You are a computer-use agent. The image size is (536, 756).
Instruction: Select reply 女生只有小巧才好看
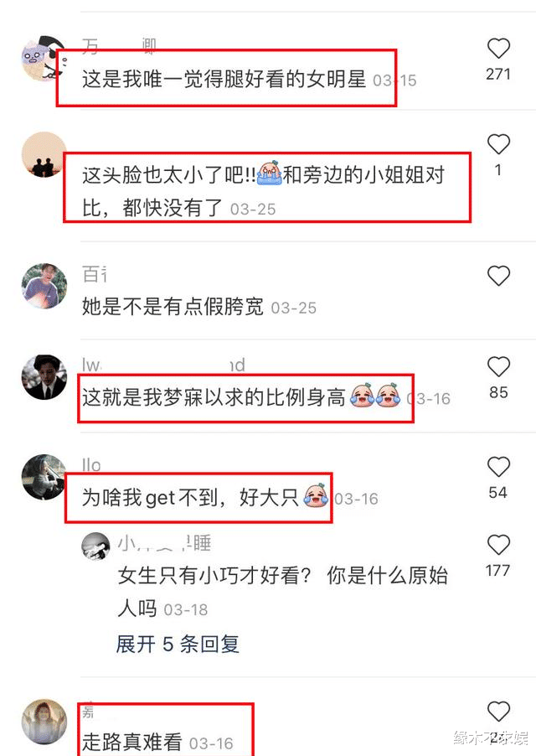pyautogui.click(x=283, y=592)
